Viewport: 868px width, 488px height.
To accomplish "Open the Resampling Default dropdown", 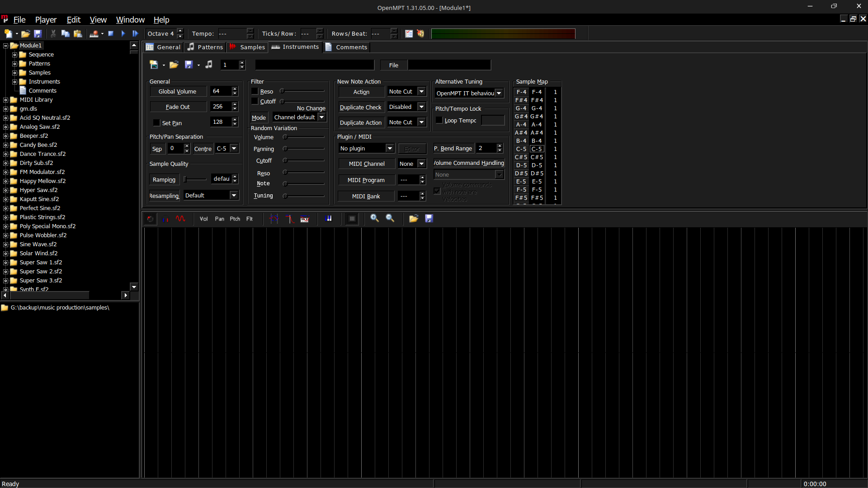I will click(234, 195).
